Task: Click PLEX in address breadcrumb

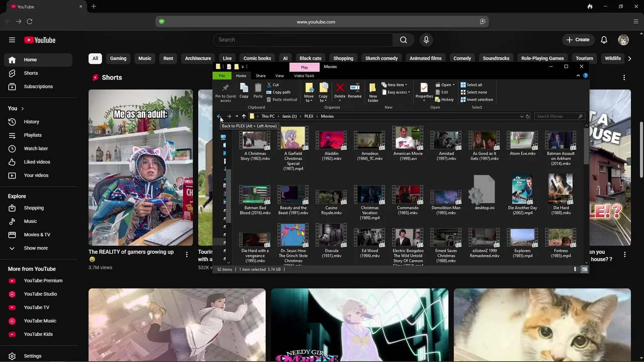Action: 308,116
